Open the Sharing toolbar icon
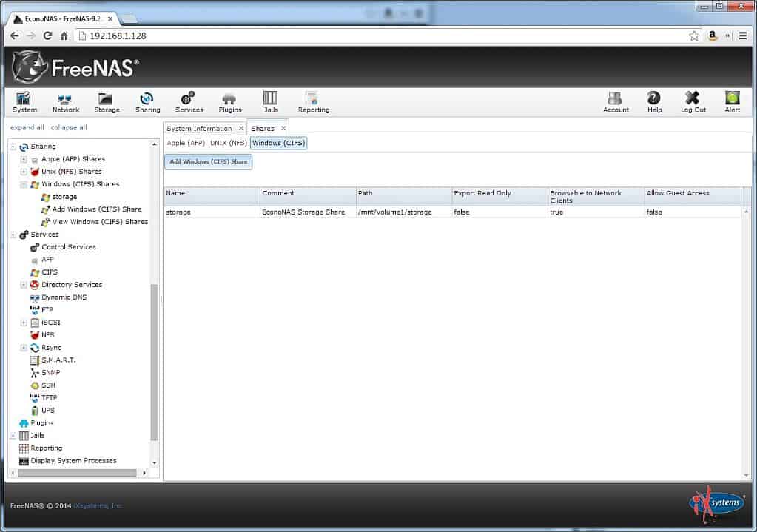The height and width of the screenshot is (532, 757). (147, 102)
